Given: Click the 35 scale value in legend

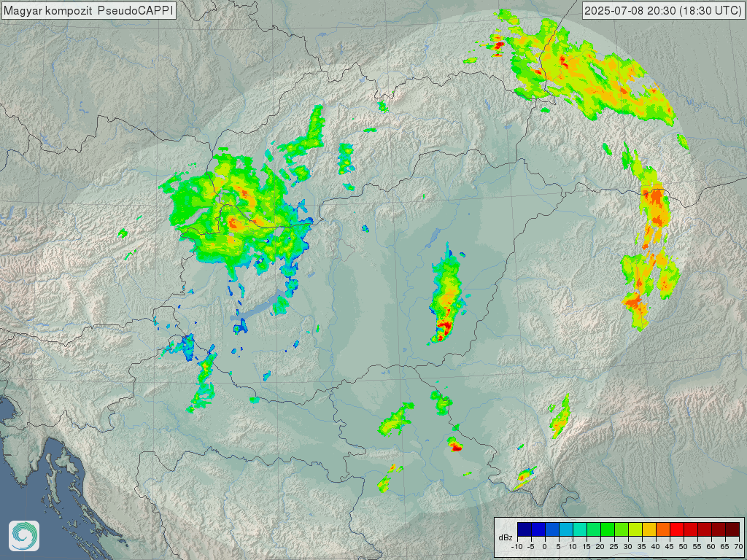Looking at the screenshot, I should click(642, 547).
